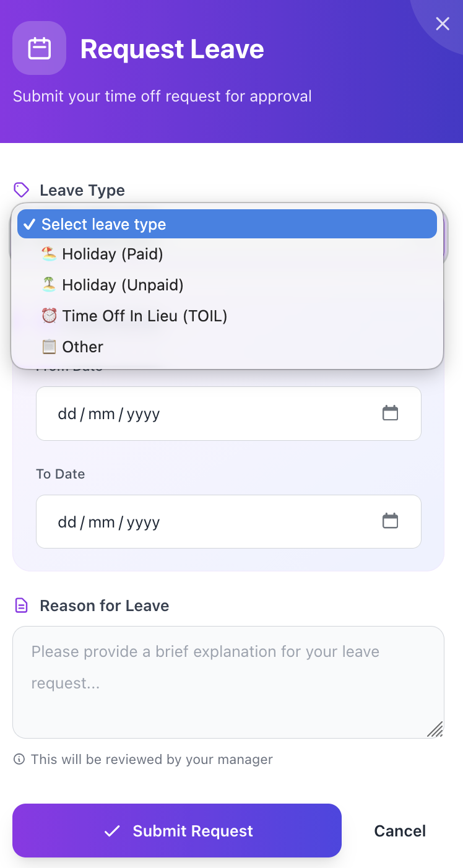
Task: Open the To Date calendar picker icon
Action: click(x=390, y=521)
